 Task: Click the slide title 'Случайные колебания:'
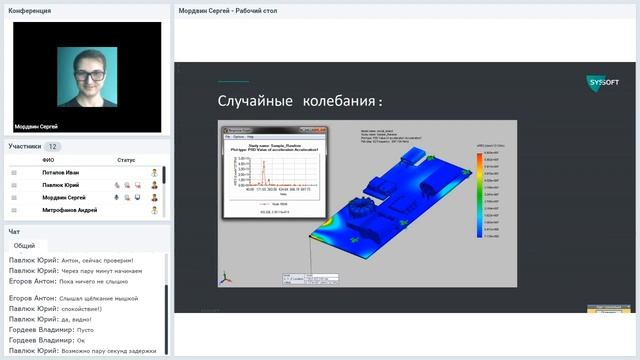click(300, 101)
